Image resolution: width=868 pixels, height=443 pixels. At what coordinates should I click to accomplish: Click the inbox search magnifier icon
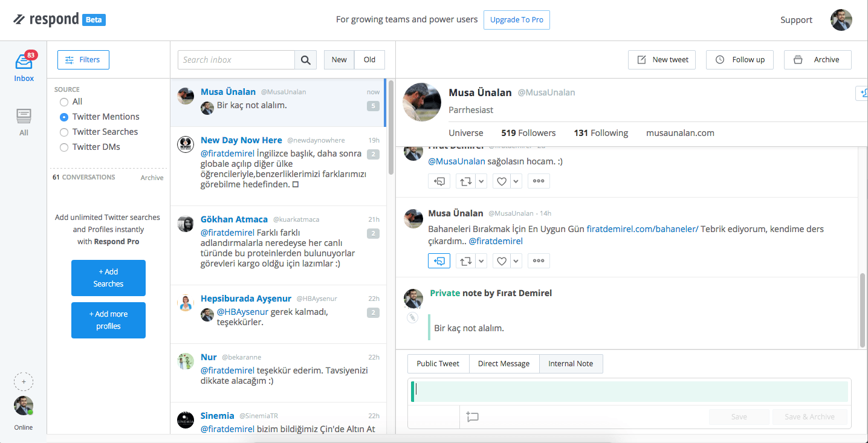[306, 59]
